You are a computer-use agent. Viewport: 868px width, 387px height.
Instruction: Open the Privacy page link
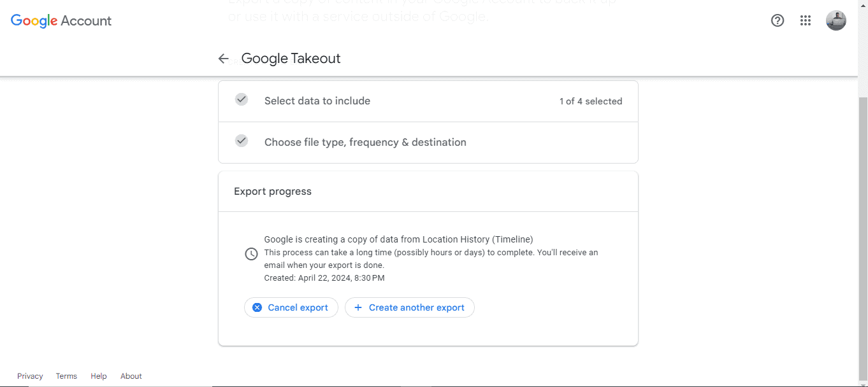[30, 376]
